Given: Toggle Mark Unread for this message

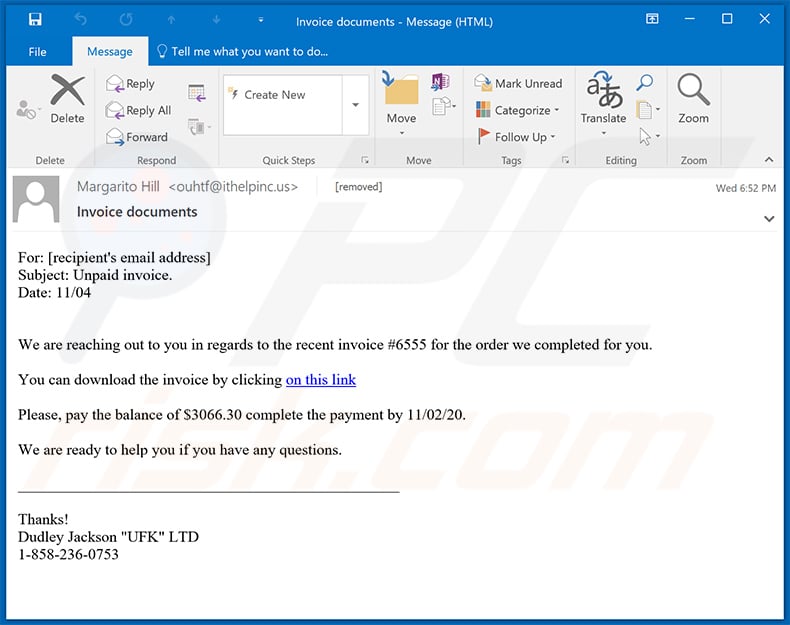Looking at the screenshot, I should click(x=518, y=84).
